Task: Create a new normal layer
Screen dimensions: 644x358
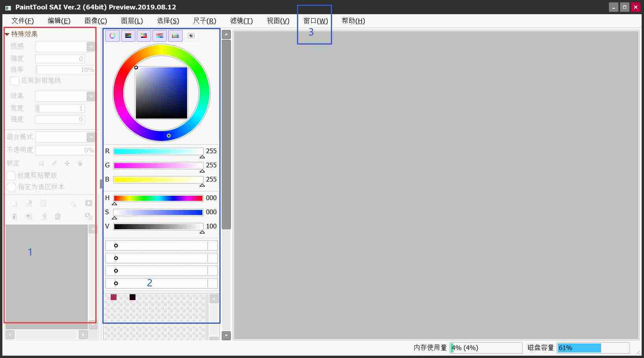Action: (14, 203)
